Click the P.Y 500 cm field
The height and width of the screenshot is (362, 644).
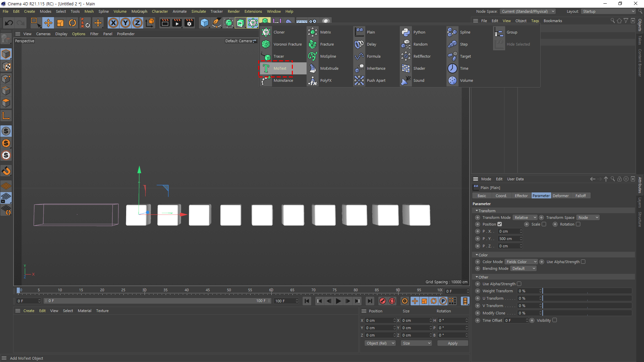pyautogui.click(x=508, y=239)
